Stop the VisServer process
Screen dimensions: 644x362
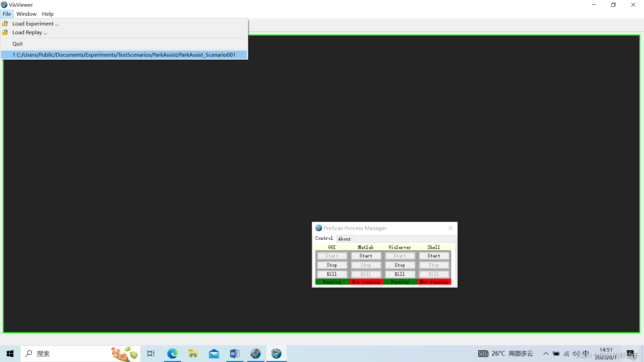tap(399, 265)
